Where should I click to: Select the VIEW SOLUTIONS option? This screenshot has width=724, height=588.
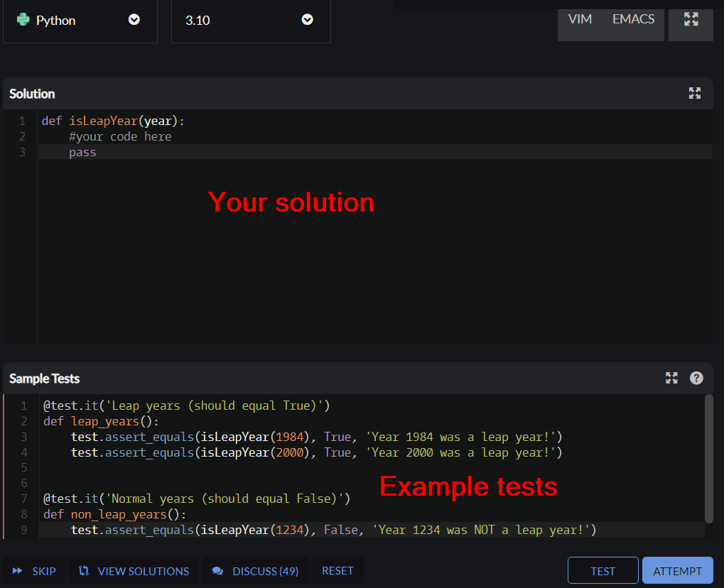point(133,570)
